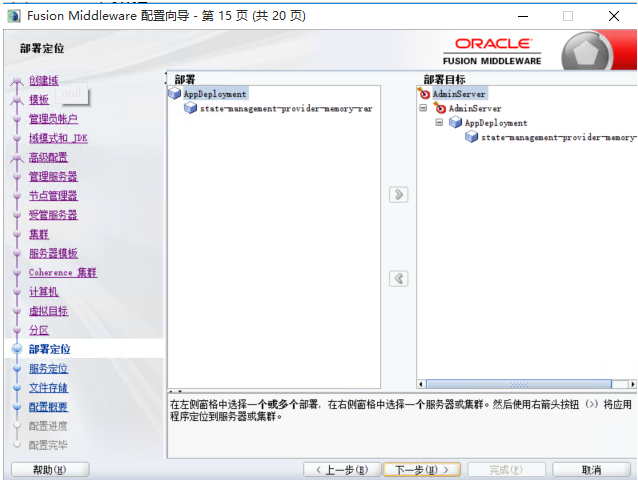
Task: Open the 配置概要 step
Action: 48,407
